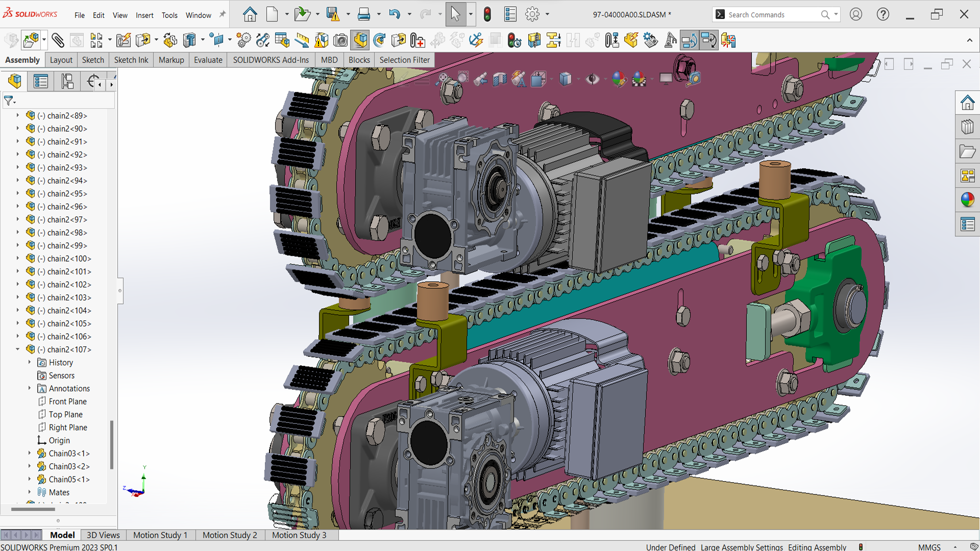Image resolution: width=980 pixels, height=551 pixels.
Task: Select Front Plane in the feature tree
Action: point(67,402)
